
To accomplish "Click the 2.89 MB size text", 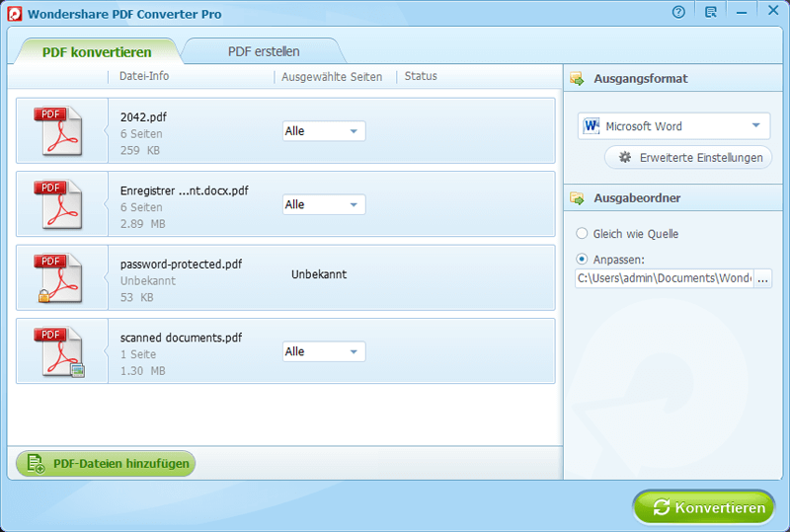I will 142,224.
